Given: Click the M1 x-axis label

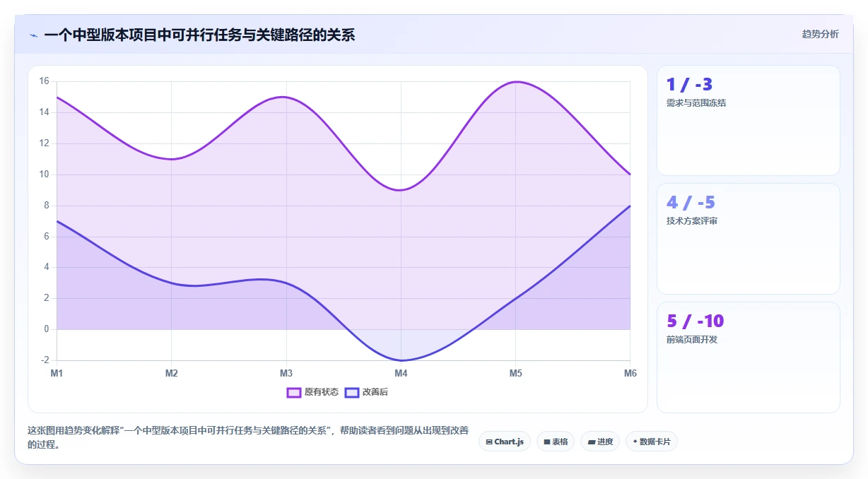Looking at the screenshot, I should point(57,373).
